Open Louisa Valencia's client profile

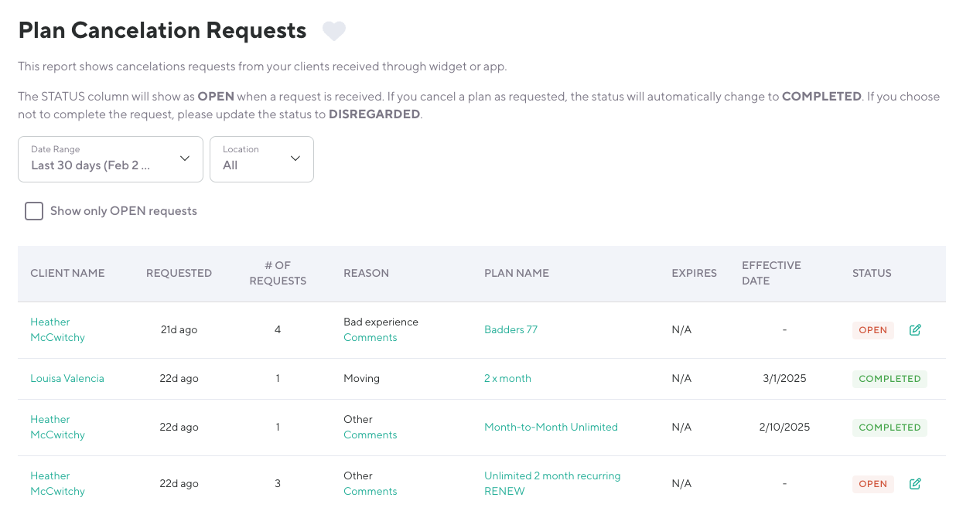pyautogui.click(x=67, y=379)
